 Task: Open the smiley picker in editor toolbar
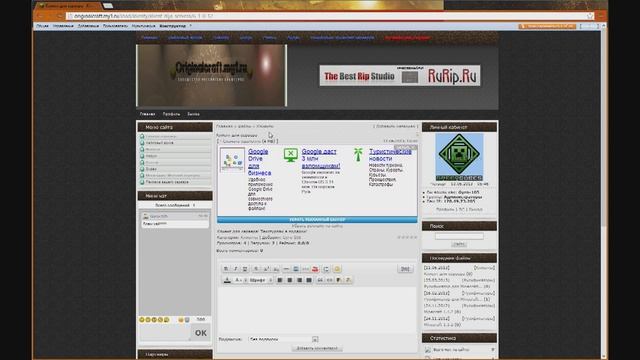(337, 269)
